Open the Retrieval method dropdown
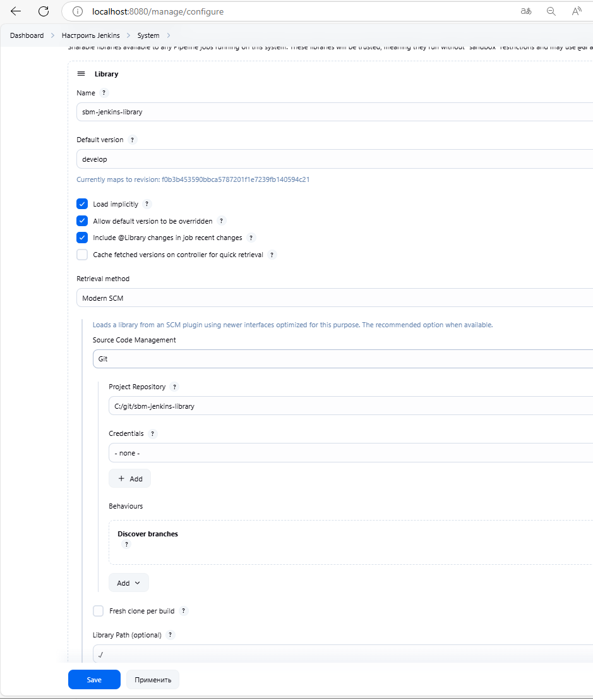Screen dimensions: 593x700 pyautogui.click(x=335, y=298)
